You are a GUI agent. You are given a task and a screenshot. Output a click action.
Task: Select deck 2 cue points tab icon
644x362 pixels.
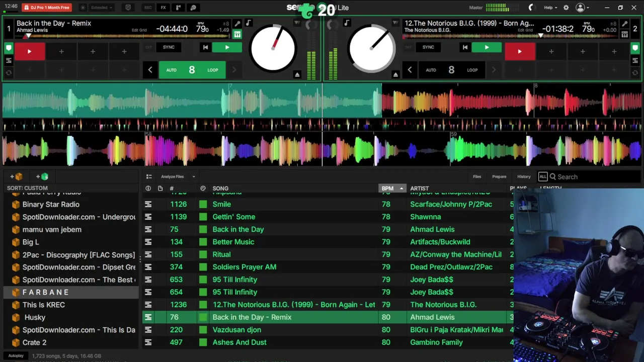click(635, 48)
